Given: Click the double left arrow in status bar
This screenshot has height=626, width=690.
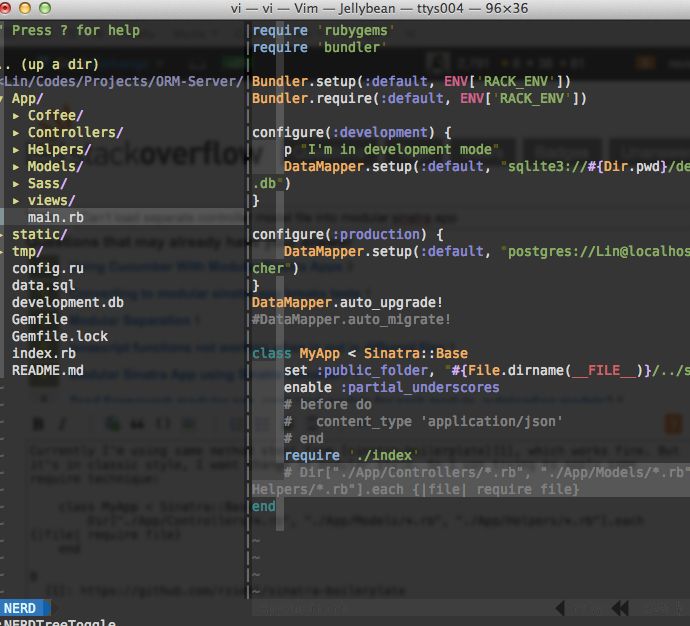Looking at the screenshot, I should pos(620,609).
